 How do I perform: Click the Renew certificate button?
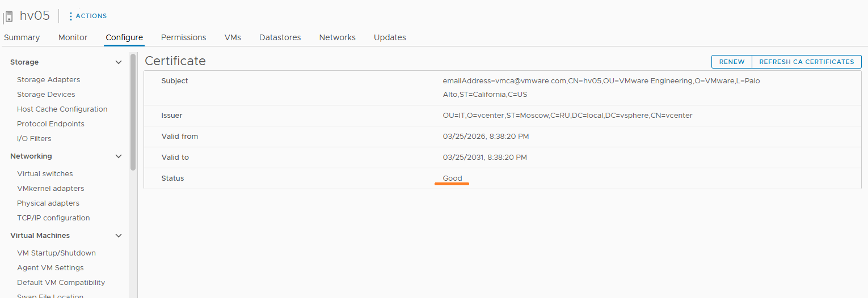click(x=731, y=62)
